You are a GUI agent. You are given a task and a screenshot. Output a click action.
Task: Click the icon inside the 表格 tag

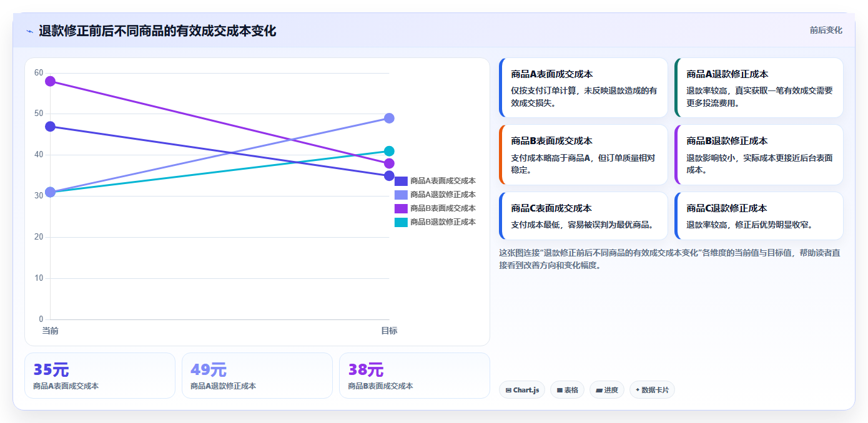tap(560, 391)
